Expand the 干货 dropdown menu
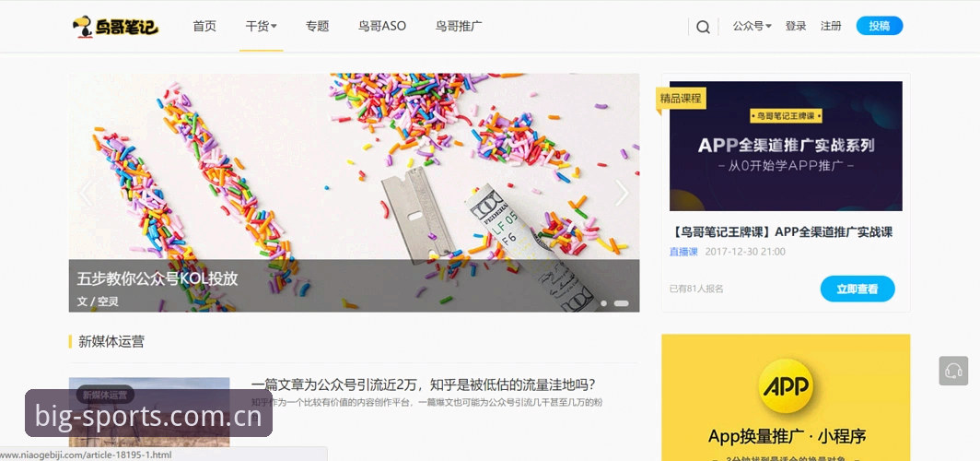 262,26
